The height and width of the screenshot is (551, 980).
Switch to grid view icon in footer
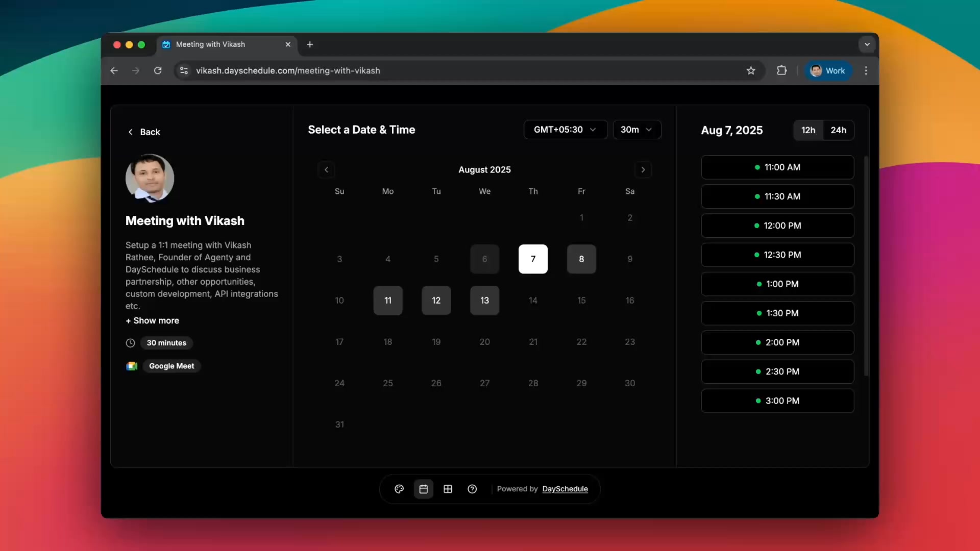[x=448, y=489]
